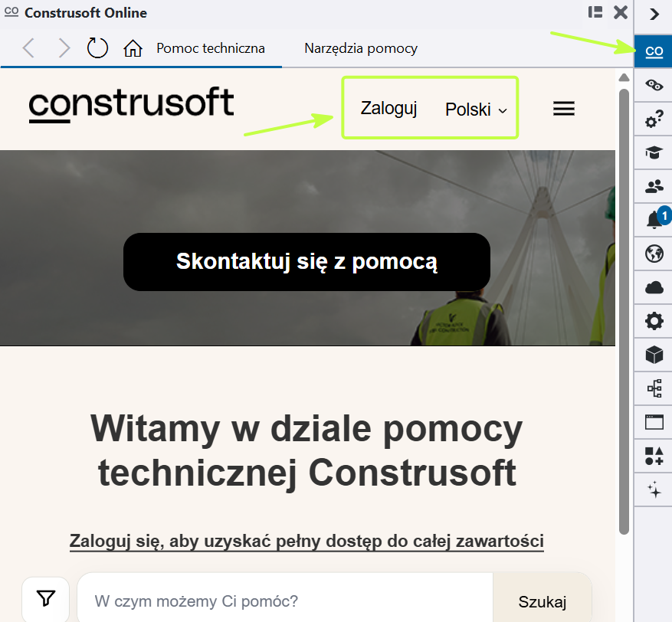672x622 pixels.
Task: Click the Zaloguj login link
Action: pos(388,109)
